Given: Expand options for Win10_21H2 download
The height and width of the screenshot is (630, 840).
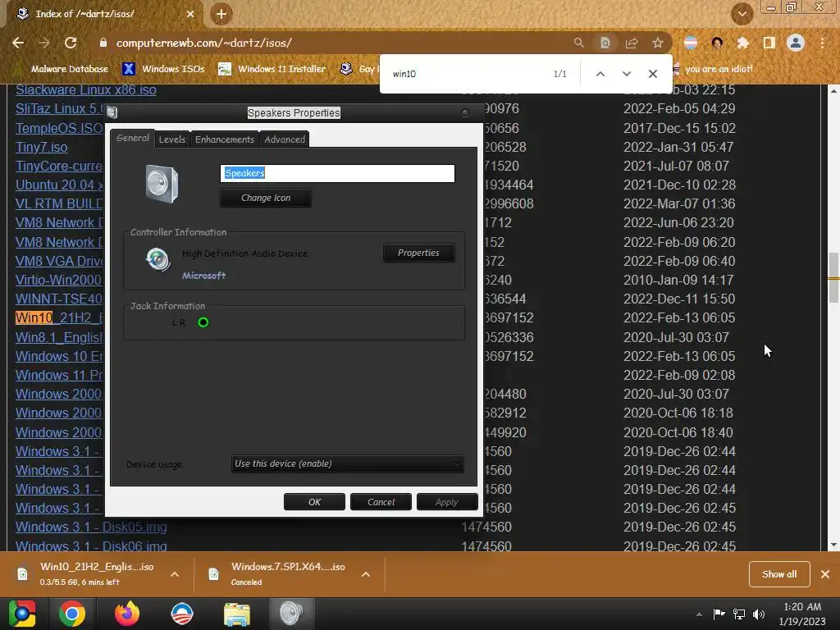Looking at the screenshot, I should (x=175, y=574).
